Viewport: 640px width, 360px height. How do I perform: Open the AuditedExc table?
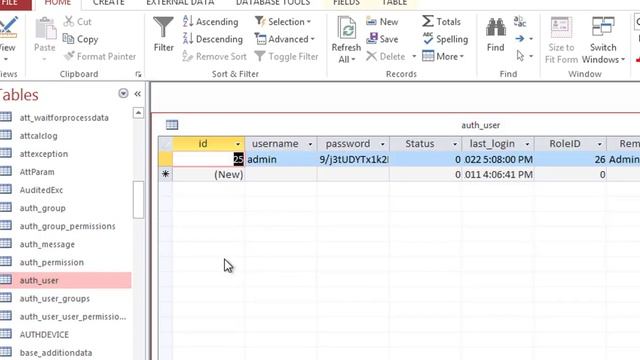41,190
